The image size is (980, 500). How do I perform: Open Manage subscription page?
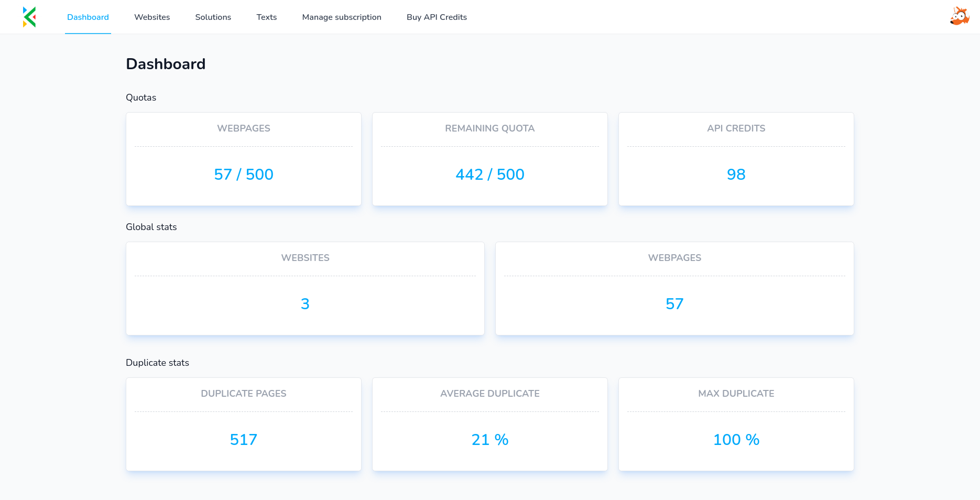tap(342, 17)
